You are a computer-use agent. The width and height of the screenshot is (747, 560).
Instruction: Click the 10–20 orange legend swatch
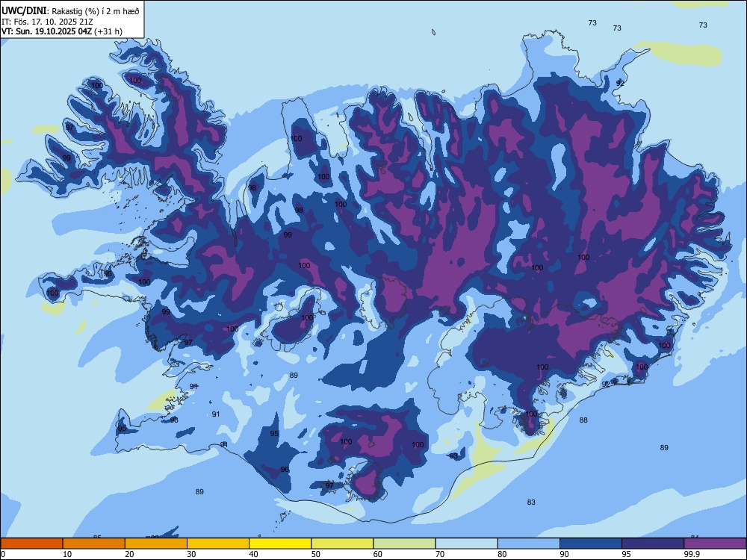pyautogui.click(x=94, y=544)
